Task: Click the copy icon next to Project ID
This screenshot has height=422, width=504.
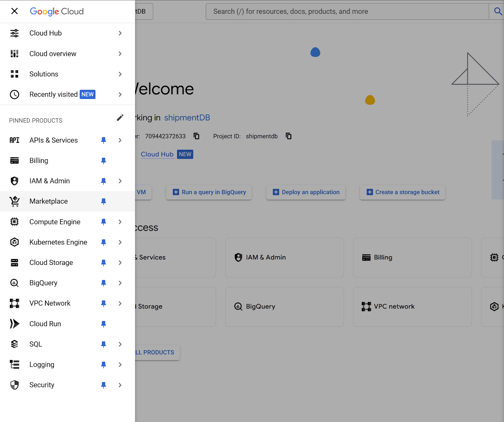Action: [x=288, y=136]
